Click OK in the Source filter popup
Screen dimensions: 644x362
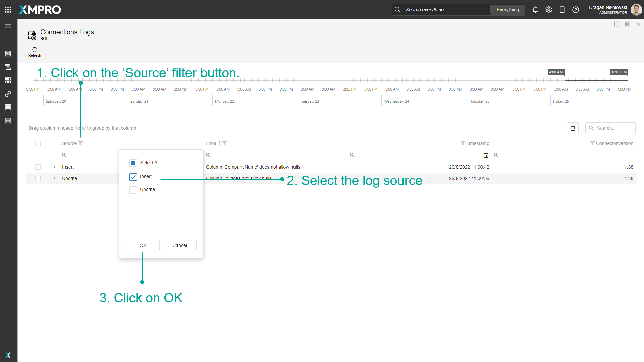(143, 245)
